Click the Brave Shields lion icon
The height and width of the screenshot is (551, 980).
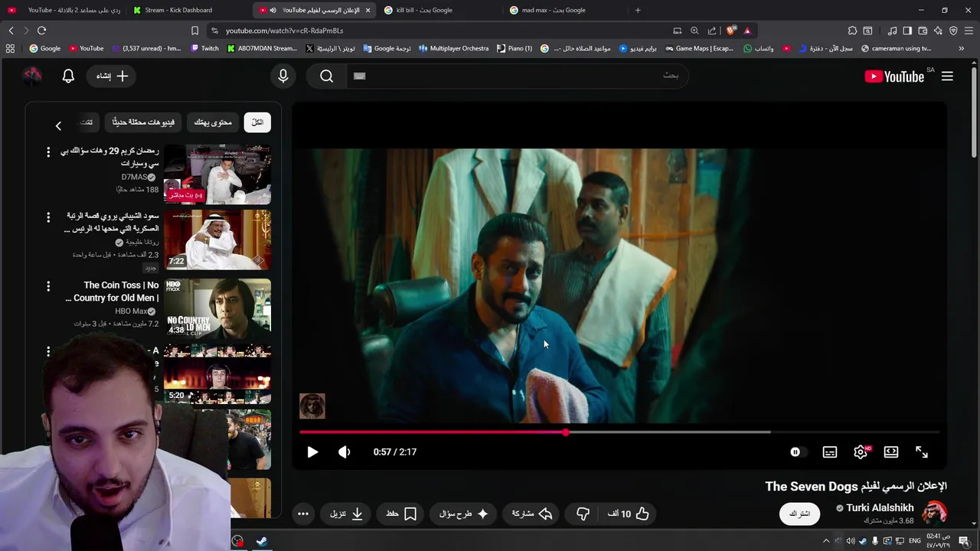tap(731, 31)
